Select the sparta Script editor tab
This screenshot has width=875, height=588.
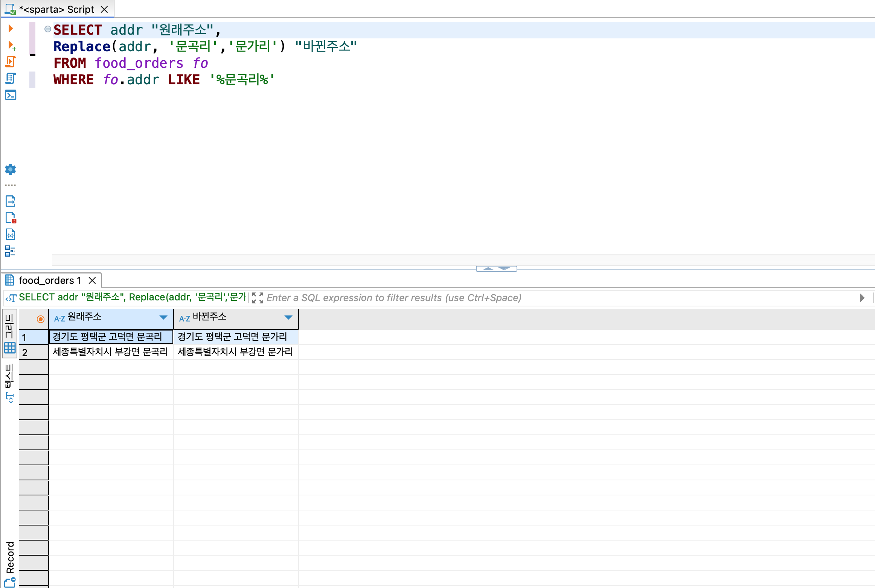(56, 9)
